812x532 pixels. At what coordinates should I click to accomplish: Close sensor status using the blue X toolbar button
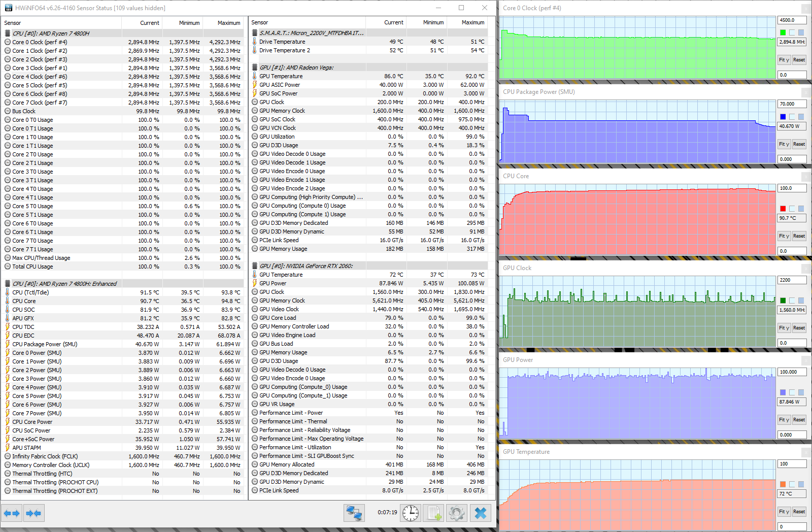coord(480,513)
